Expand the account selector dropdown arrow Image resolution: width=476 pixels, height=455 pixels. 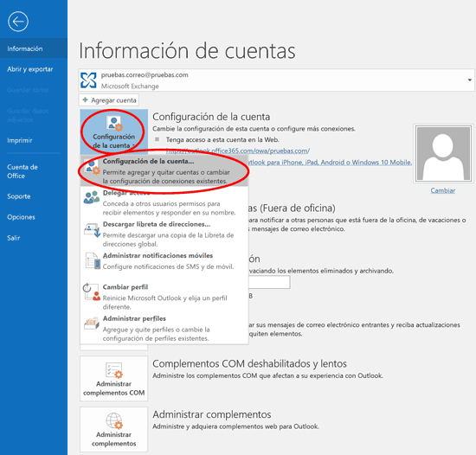tap(469, 80)
